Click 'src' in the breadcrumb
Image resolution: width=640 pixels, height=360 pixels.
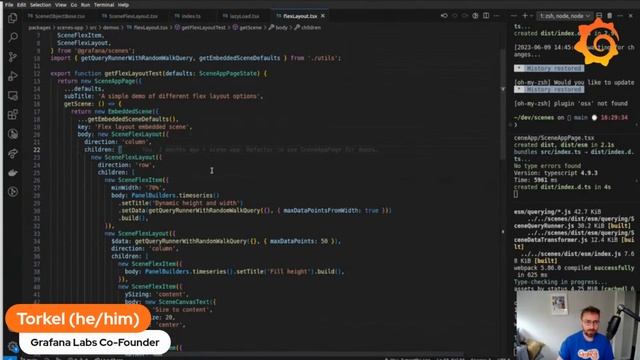93,28
